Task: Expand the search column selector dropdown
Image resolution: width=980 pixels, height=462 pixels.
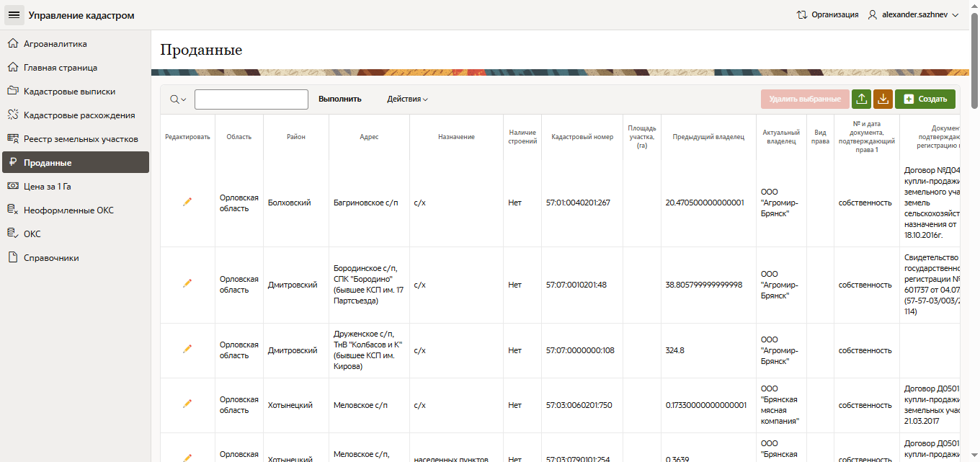Action: [178, 99]
